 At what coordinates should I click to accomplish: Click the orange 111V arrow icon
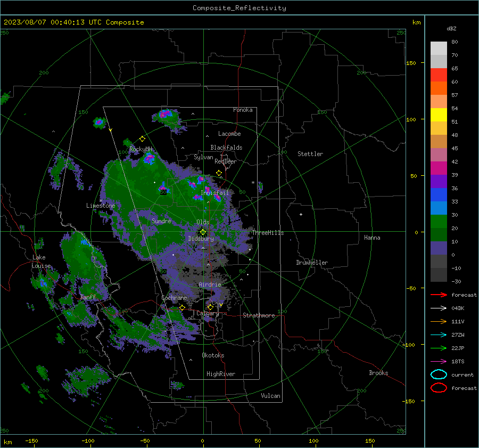(x=439, y=321)
